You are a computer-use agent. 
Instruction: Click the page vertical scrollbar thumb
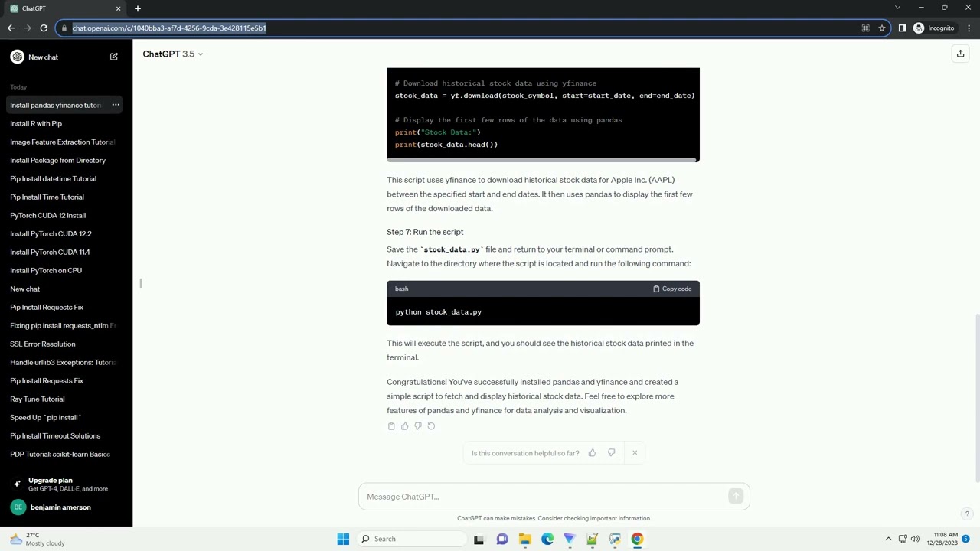[977, 398]
